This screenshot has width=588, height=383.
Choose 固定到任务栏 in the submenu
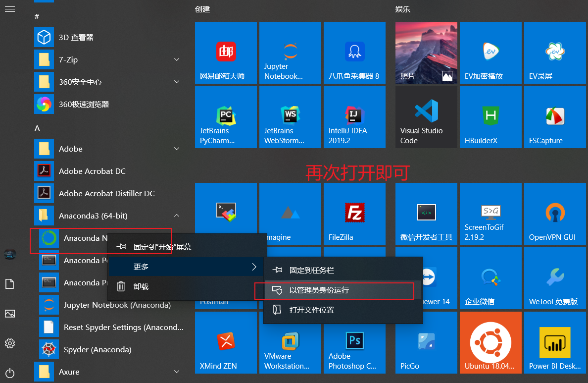pyautogui.click(x=343, y=270)
